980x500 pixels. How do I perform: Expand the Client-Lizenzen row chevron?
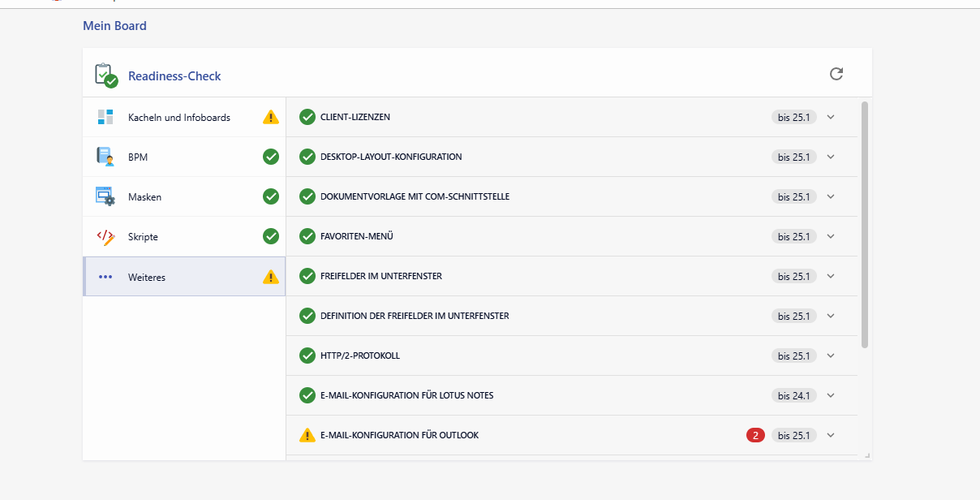(x=831, y=117)
